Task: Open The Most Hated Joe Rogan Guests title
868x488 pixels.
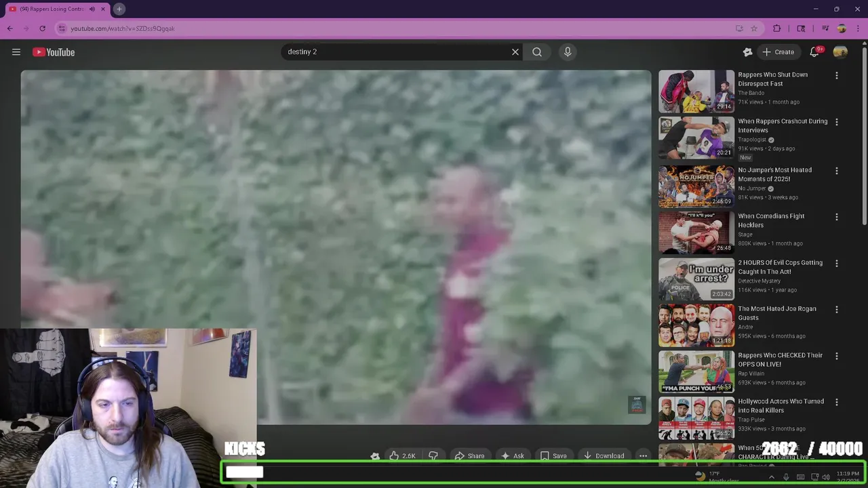Action: tap(777, 313)
